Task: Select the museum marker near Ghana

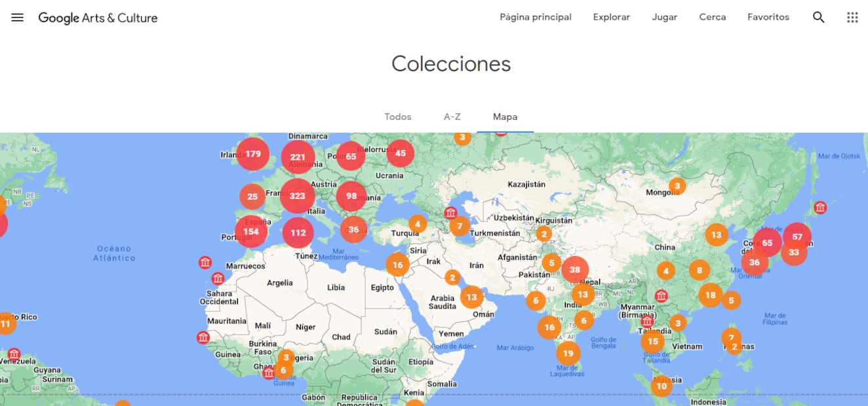Action: coord(268,373)
